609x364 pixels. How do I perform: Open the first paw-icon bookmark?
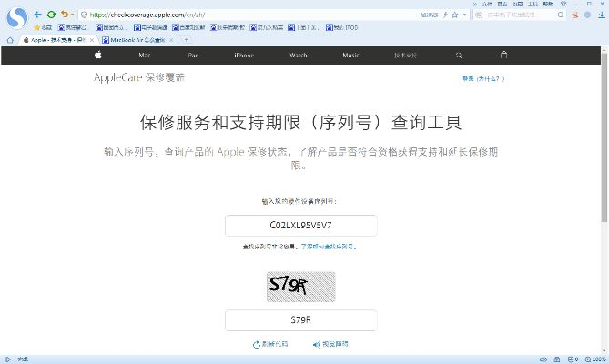(72, 27)
